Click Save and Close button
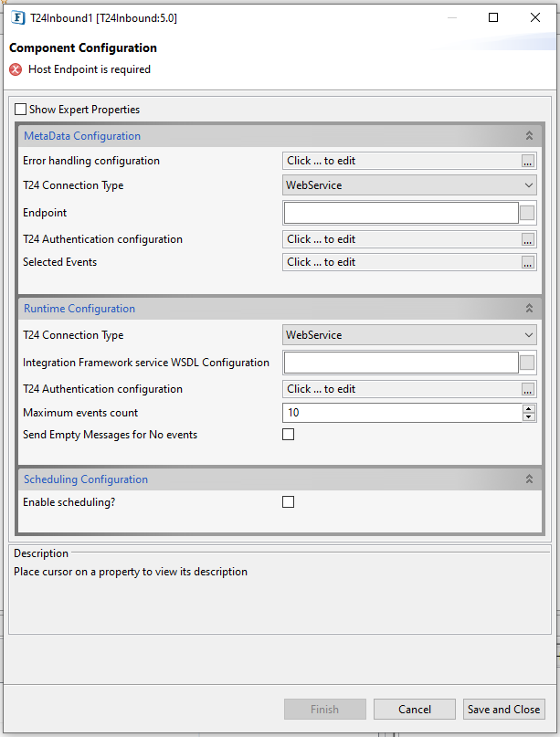This screenshot has height=737, width=560. coord(504,710)
